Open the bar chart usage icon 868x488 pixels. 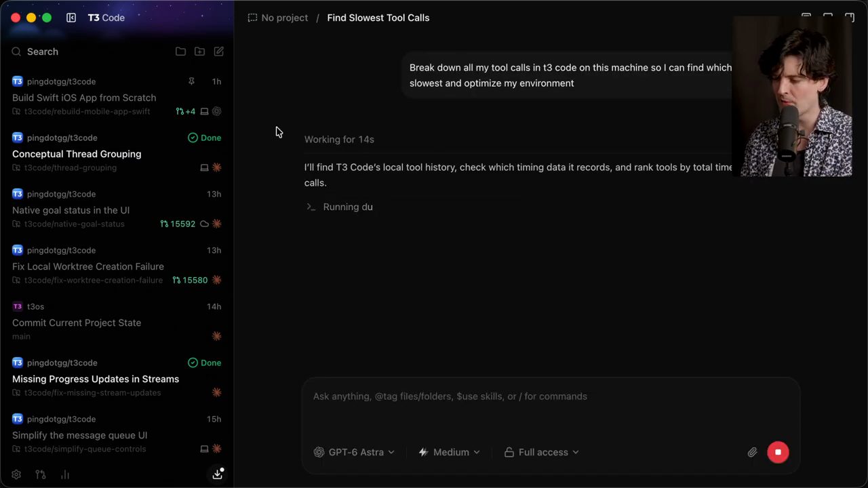click(x=65, y=474)
